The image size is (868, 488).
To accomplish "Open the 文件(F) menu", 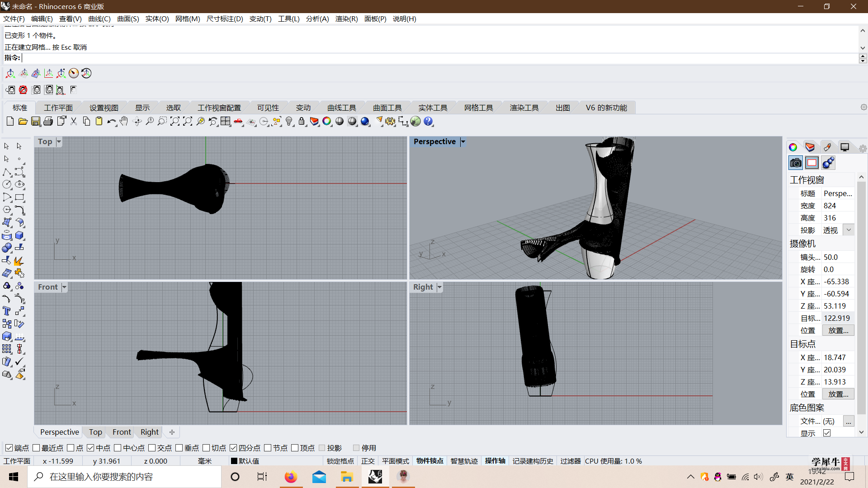I will click(14, 19).
